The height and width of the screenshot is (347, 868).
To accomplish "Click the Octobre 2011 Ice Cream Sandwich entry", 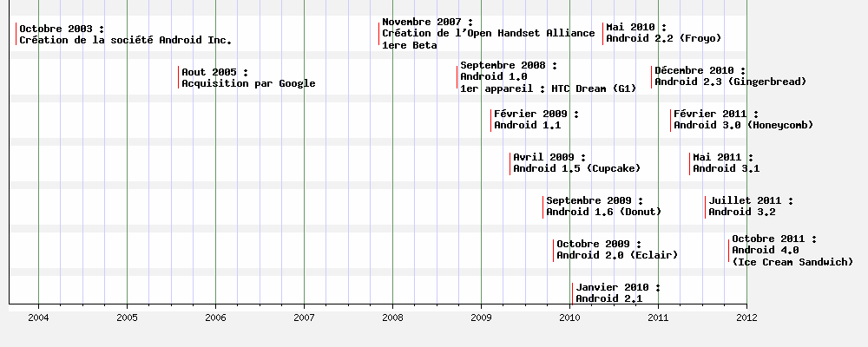I will 792,250.
